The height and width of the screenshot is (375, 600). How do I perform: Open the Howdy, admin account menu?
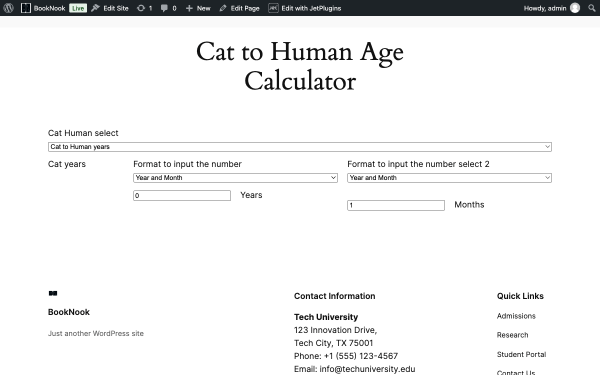tap(551, 8)
